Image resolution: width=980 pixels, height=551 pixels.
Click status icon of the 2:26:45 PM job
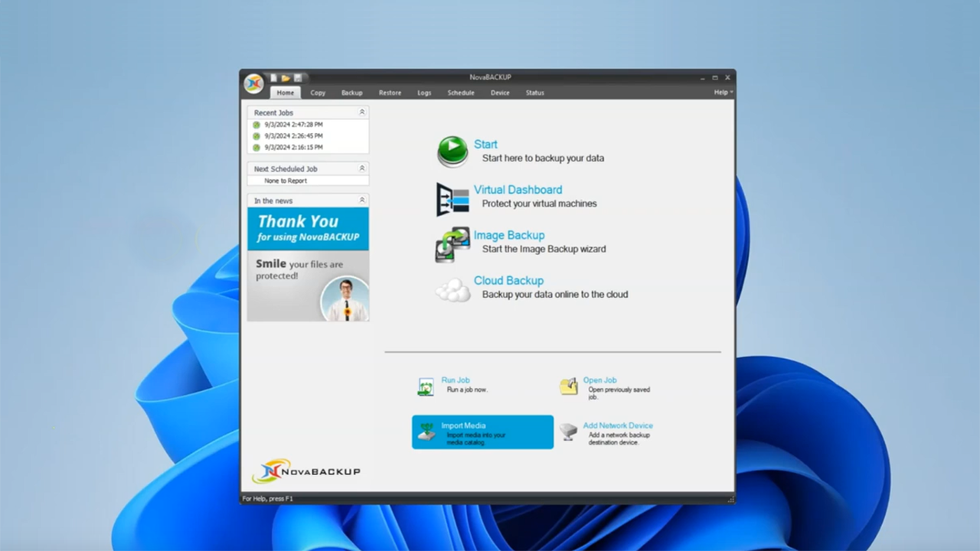[x=256, y=136]
